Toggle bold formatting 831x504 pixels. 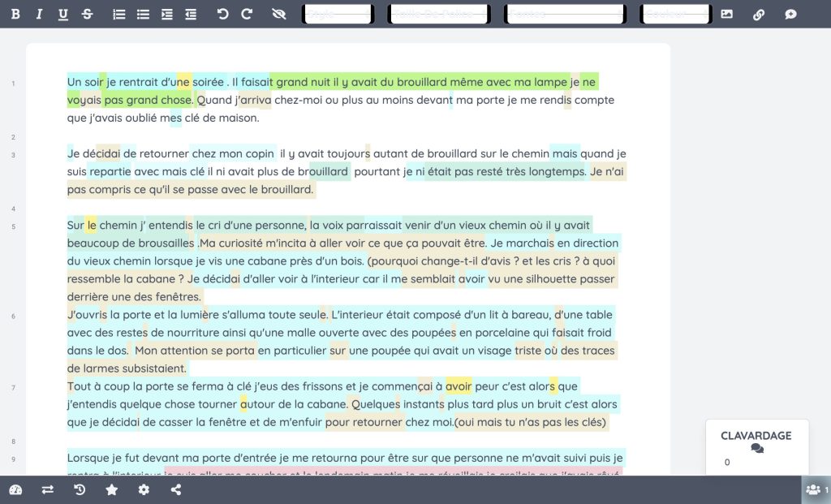click(x=15, y=14)
